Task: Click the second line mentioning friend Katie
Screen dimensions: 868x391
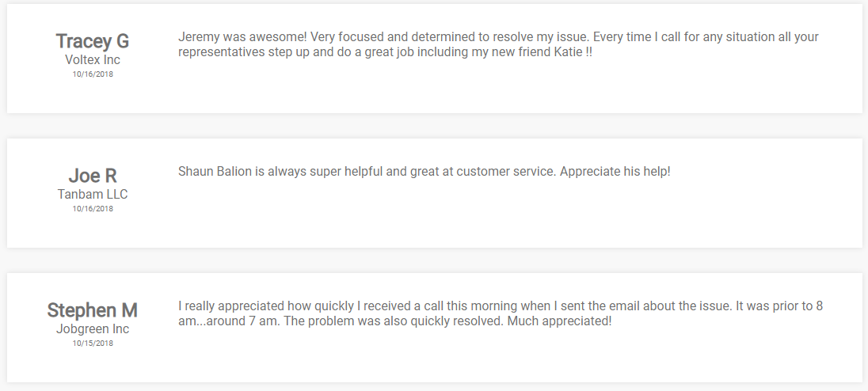Action: tap(385, 52)
